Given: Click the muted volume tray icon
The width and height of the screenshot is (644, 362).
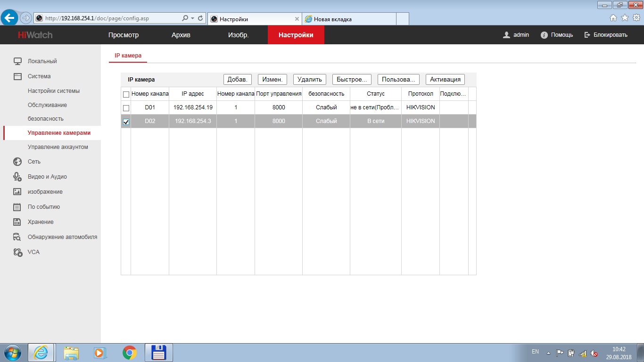Looking at the screenshot, I should (x=595, y=353).
